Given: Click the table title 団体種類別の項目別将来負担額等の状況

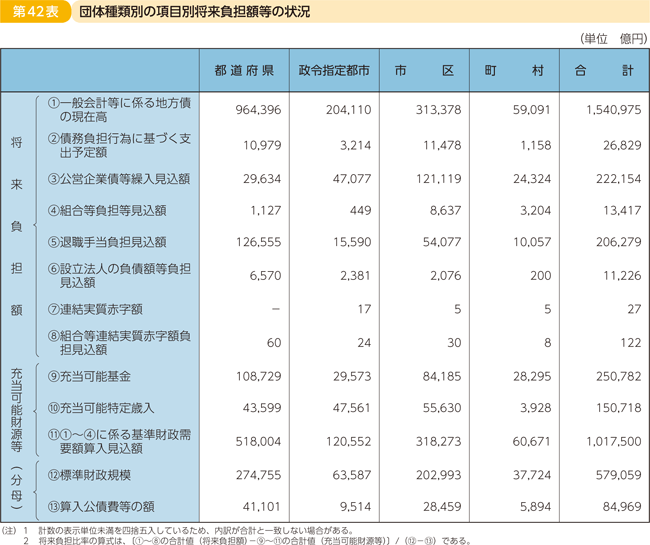Looking at the screenshot, I should point(194,12).
